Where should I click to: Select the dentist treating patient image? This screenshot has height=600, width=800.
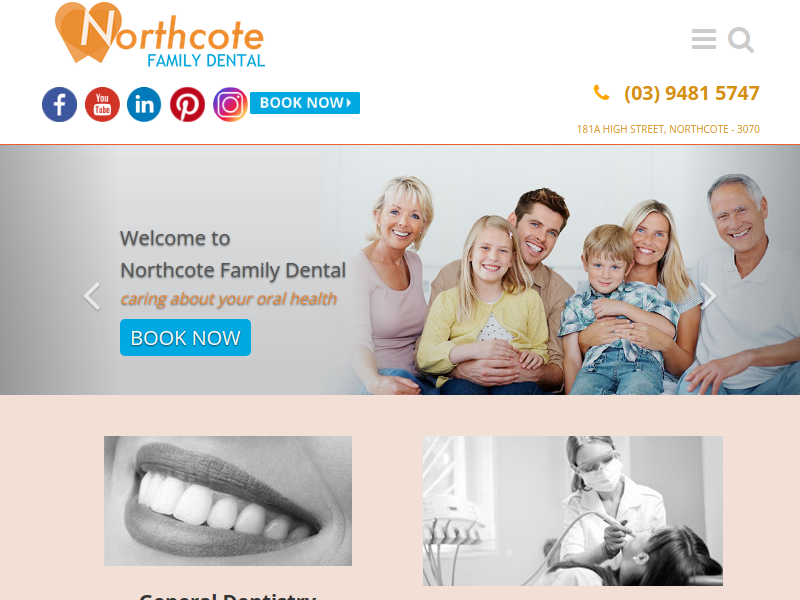(x=572, y=510)
